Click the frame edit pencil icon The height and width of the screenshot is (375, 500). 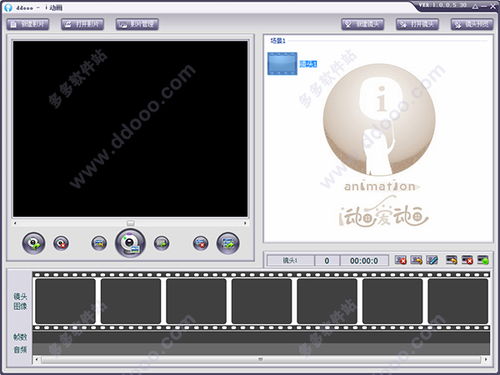432,260
